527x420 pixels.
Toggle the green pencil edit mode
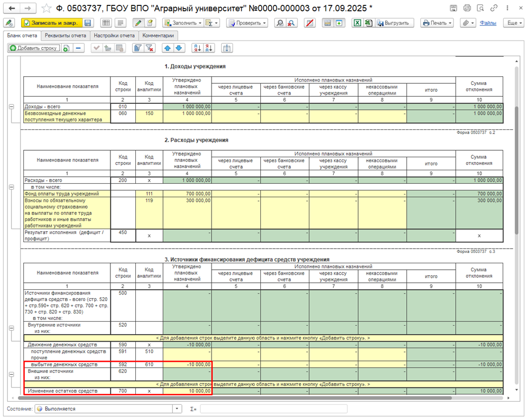(138, 23)
